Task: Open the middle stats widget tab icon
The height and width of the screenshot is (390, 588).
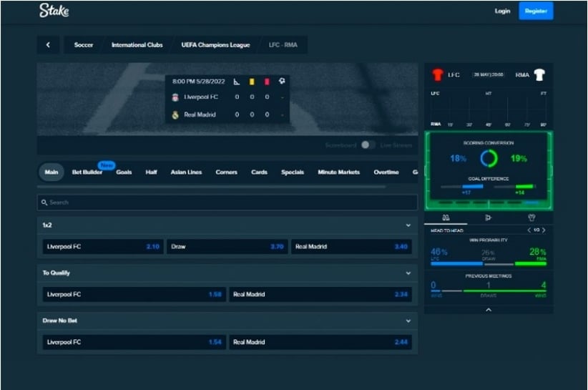Action: 489,218
